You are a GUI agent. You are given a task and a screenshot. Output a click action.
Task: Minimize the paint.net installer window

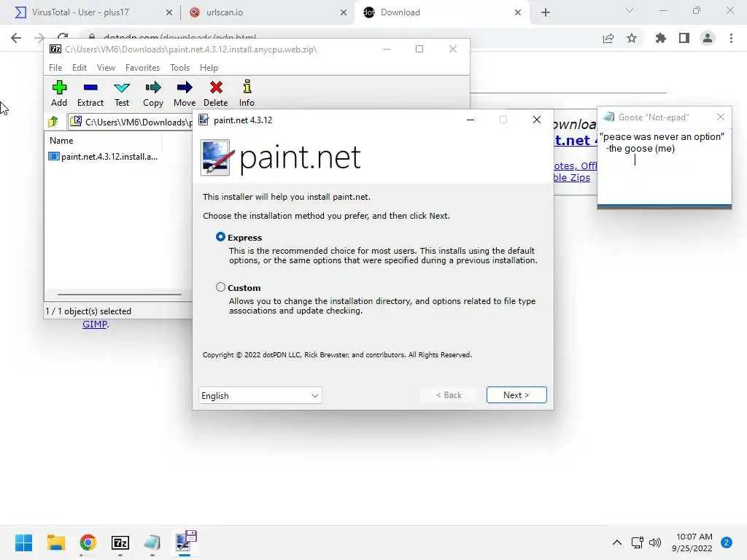[x=471, y=120]
